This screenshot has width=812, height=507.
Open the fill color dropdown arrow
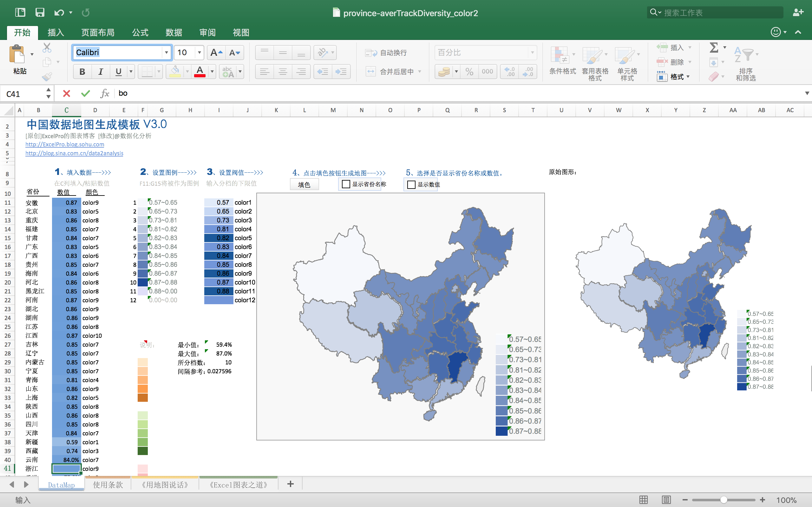187,71
